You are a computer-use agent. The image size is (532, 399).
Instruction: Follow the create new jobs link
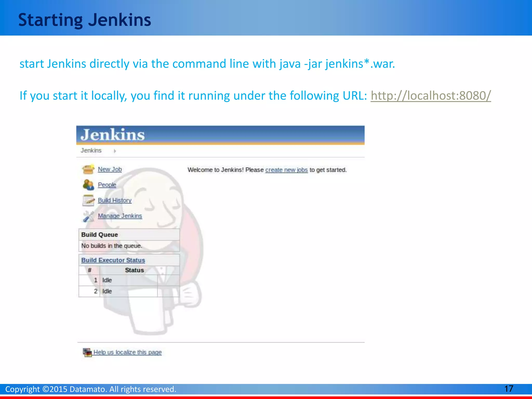tap(287, 170)
